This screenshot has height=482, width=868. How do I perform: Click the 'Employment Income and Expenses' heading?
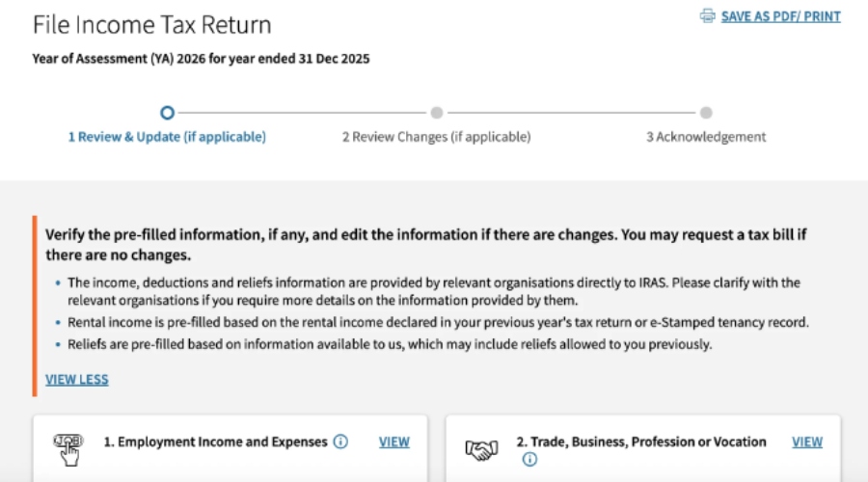(215, 442)
